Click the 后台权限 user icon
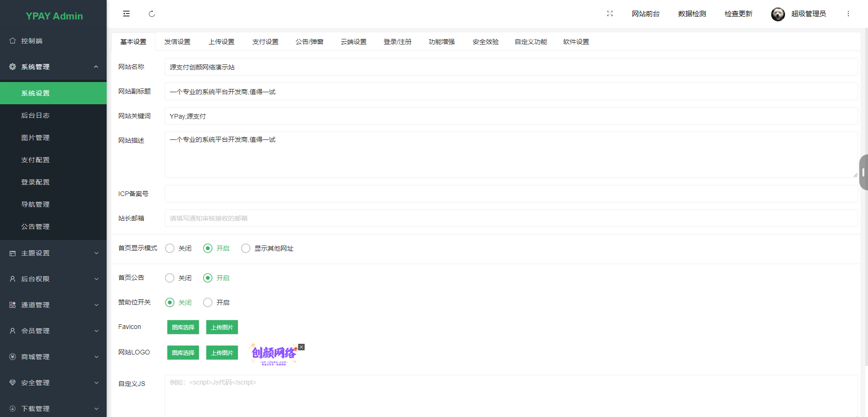Viewport: 868px width, 417px height. pos(13,279)
